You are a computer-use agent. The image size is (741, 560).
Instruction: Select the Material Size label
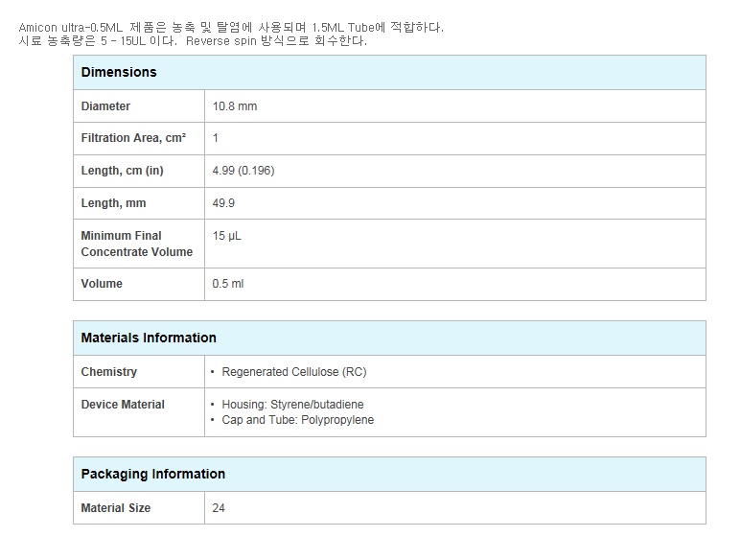point(116,508)
